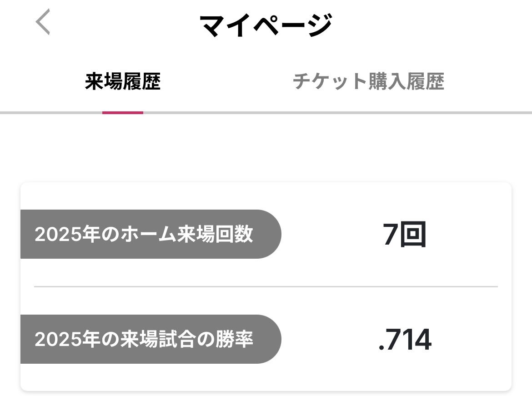Image resolution: width=532 pixels, height=396 pixels.
Task: Click the マイページ page title
Action: 266,25
